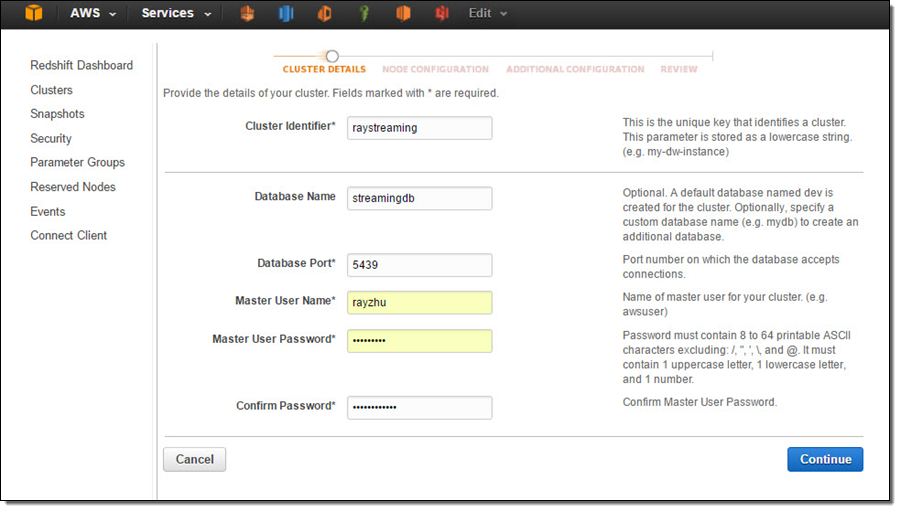Jump to Node Configuration wizard step
The width and height of the screenshot is (900, 511).
coord(435,70)
